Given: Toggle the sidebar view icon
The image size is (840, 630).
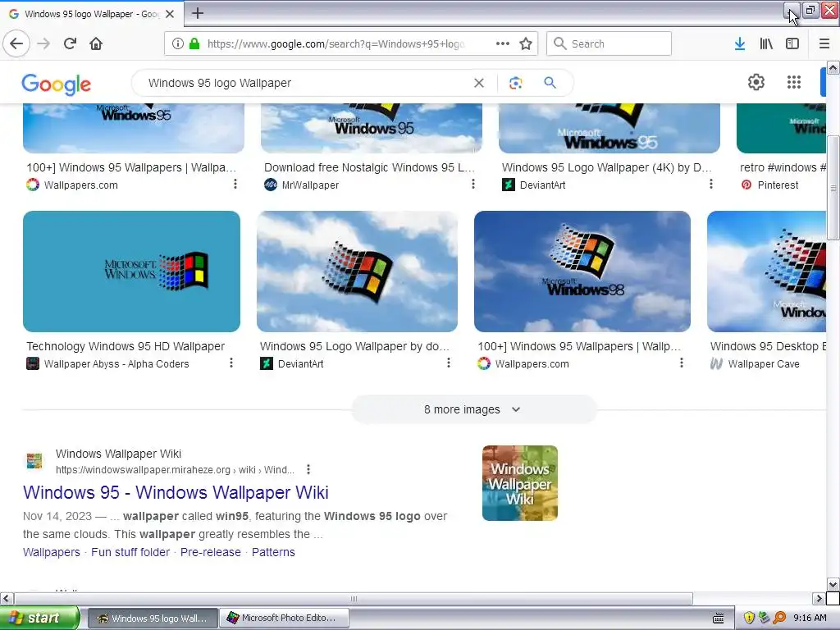Looking at the screenshot, I should click(792, 43).
